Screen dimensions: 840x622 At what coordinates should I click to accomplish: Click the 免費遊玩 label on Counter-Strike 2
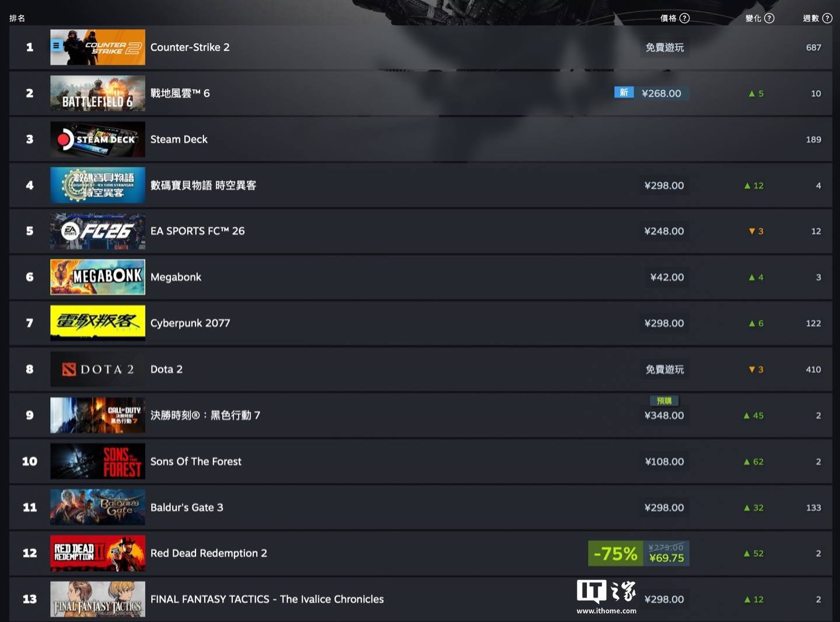coord(664,47)
